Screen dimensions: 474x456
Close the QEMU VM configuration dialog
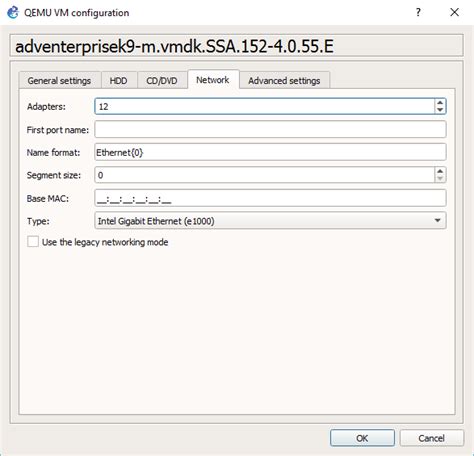454,12
